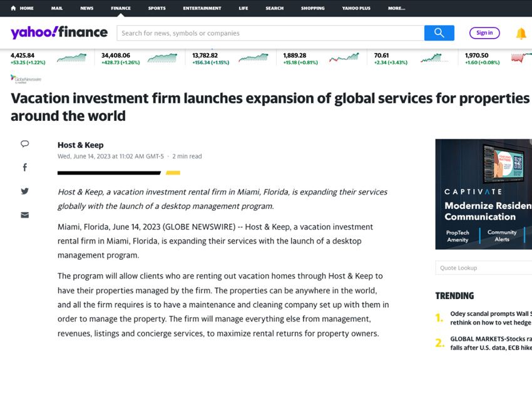Image resolution: width=532 pixels, height=413 pixels.
Task: Open the article comments icon
Action: pyautogui.click(x=25, y=144)
